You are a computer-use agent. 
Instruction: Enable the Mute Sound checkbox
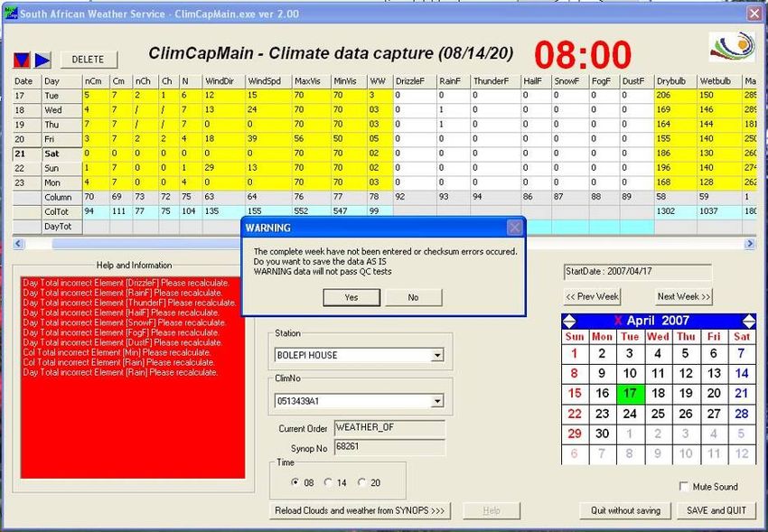click(x=684, y=486)
